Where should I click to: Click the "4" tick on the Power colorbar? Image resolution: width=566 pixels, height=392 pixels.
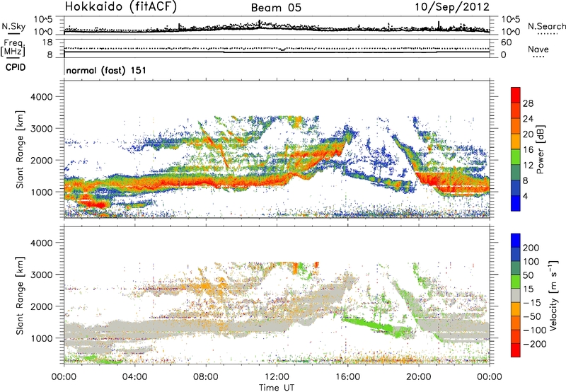pos(526,196)
